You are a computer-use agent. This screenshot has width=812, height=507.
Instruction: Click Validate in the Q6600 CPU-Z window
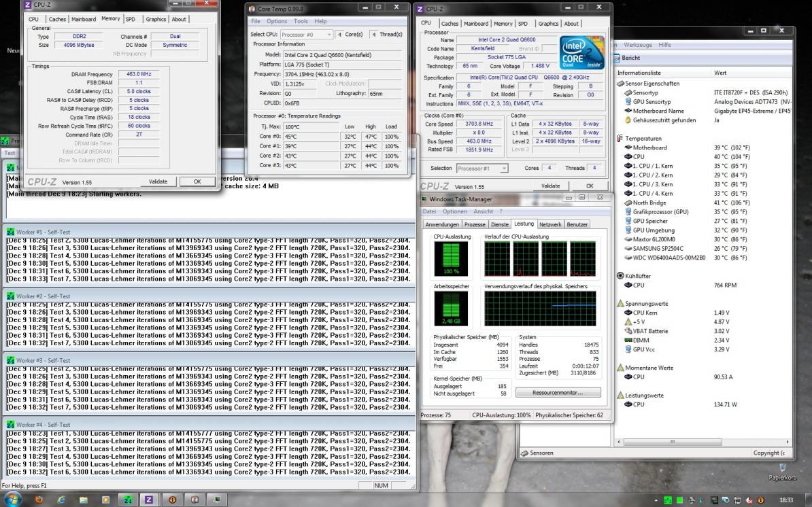point(550,186)
